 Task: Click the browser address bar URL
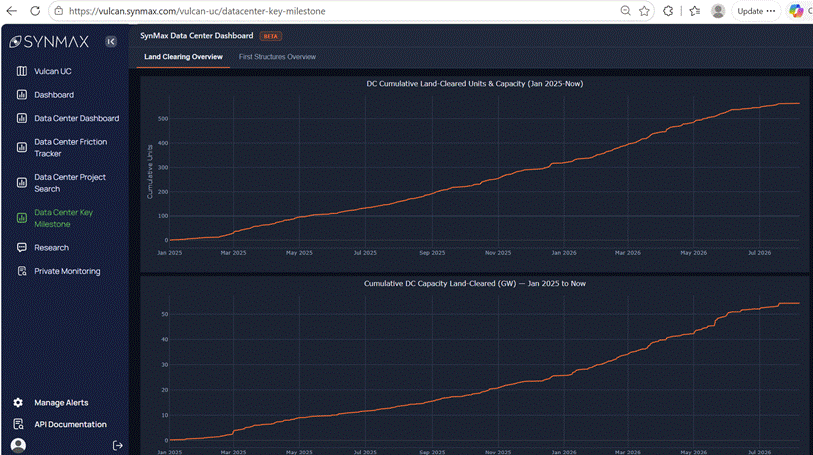coord(197,11)
